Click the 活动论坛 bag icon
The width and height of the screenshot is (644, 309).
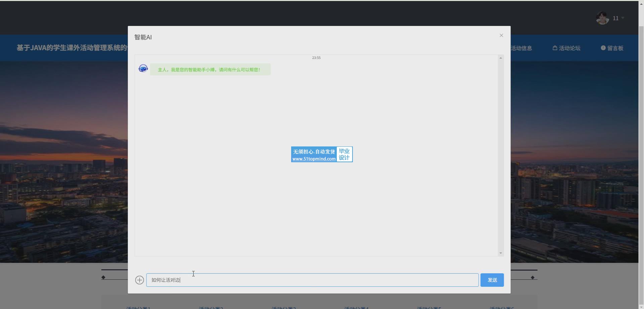point(555,48)
